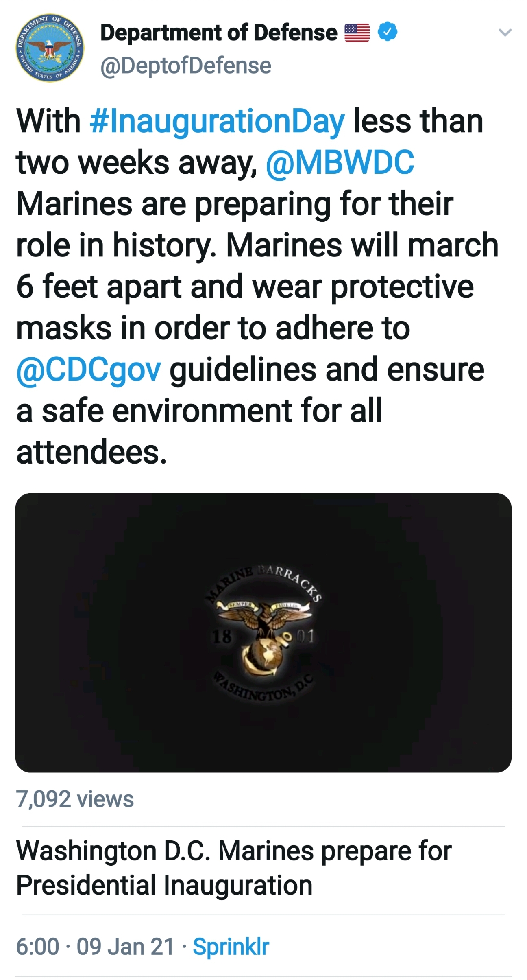
Task: Click the 7,092 views count
Action: pyautogui.click(x=75, y=798)
